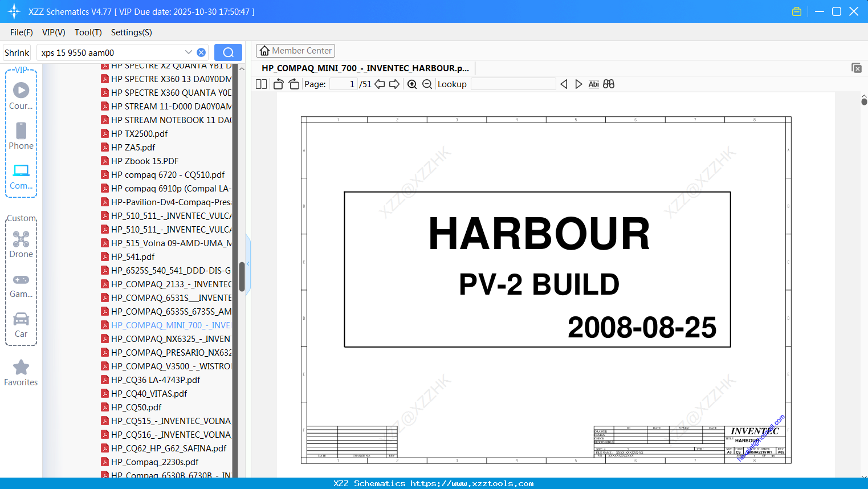868x489 pixels.
Task: Open HP ZA5.pdf
Action: (x=128, y=147)
